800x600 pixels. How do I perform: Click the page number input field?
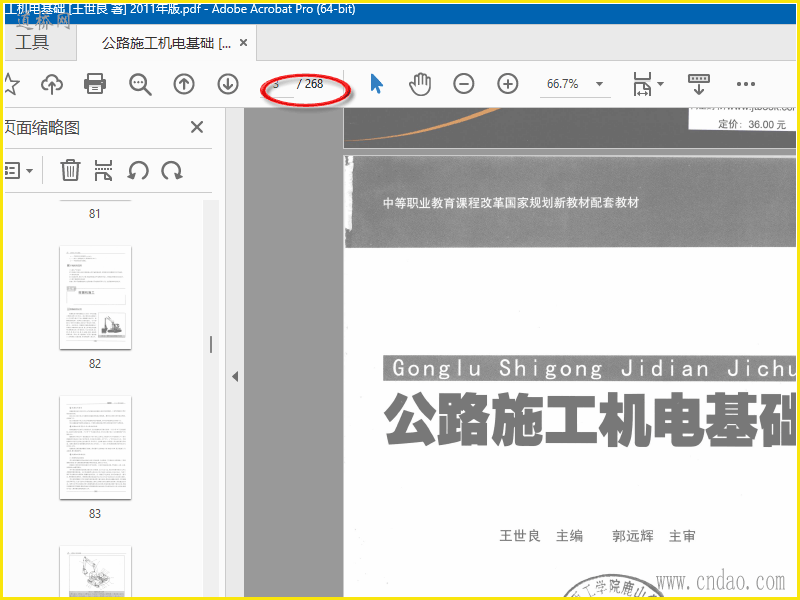click(x=277, y=85)
